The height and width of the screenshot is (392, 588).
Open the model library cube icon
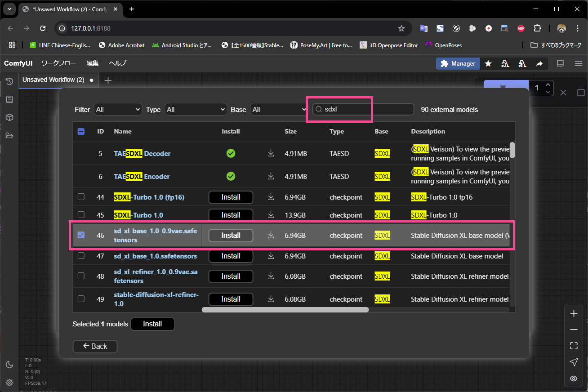pyautogui.click(x=9, y=117)
